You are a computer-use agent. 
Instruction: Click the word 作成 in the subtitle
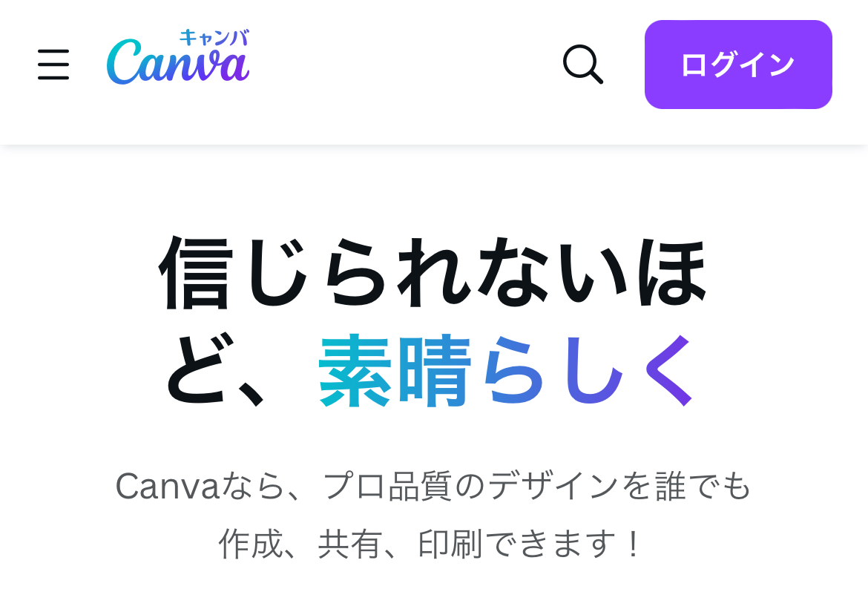[x=250, y=544]
